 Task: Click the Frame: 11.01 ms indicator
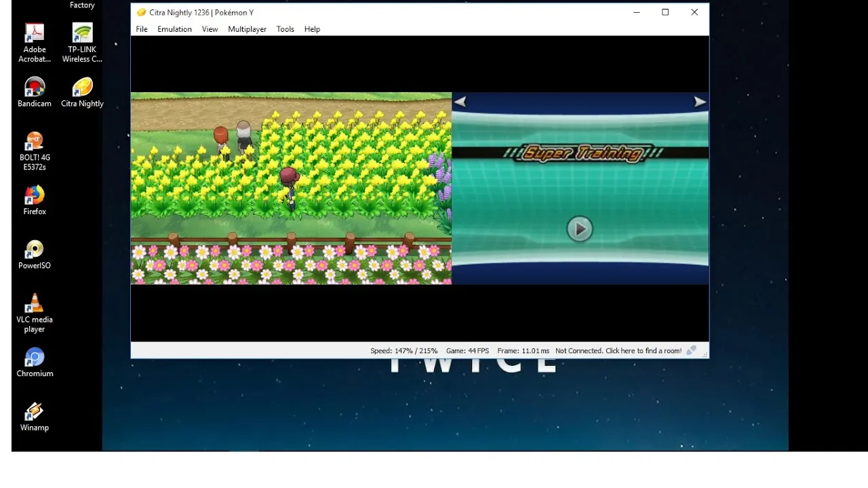523,350
